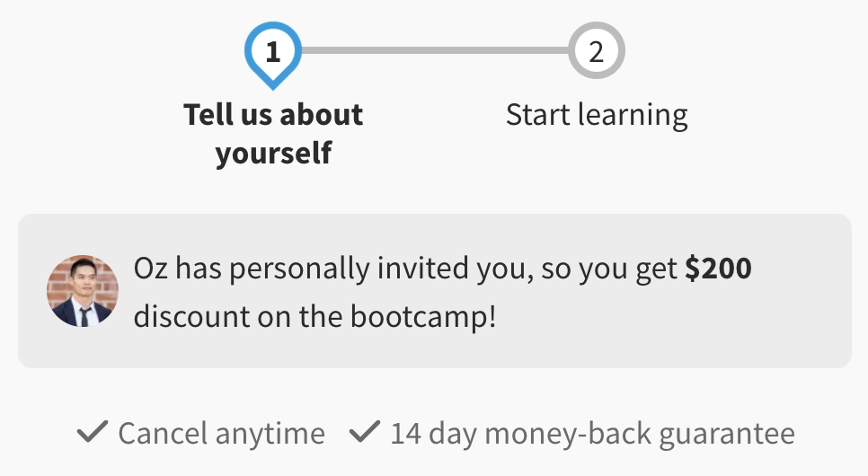Image resolution: width=868 pixels, height=476 pixels.
Task: Click "discount on the bootcamp!" text
Action: pos(314,317)
